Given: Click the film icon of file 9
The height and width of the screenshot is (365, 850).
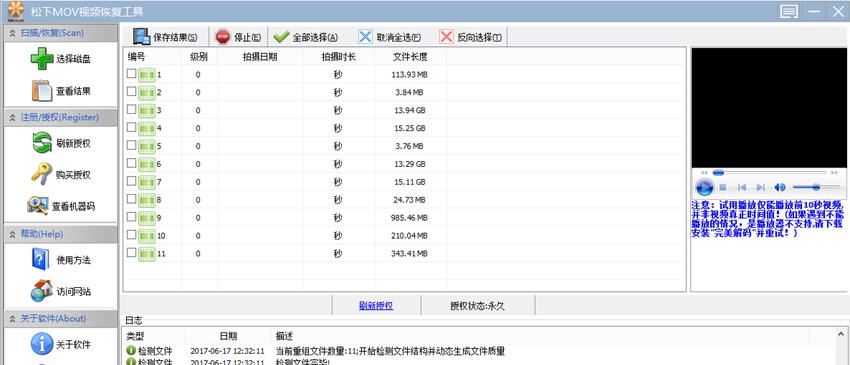Looking at the screenshot, I should (x=147, y=218).
